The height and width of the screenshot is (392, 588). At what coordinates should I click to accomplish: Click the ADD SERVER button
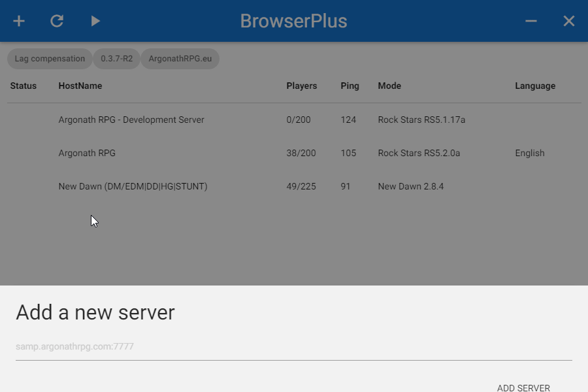[x=523, y=388]
